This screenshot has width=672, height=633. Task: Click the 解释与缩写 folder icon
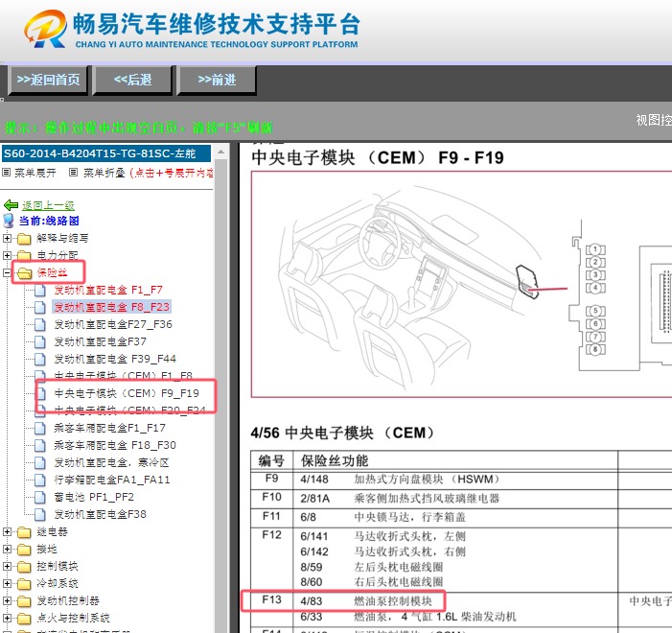(x=24, y=238)
